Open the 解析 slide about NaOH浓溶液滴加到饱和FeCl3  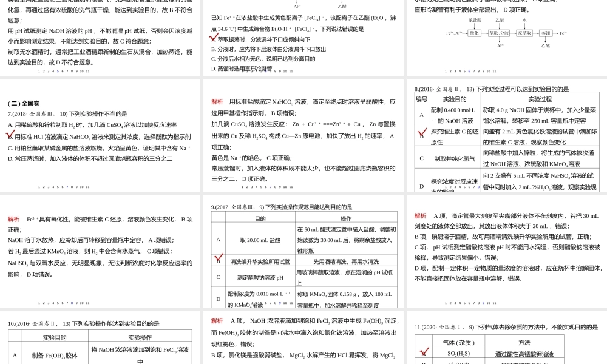(303, 338)
